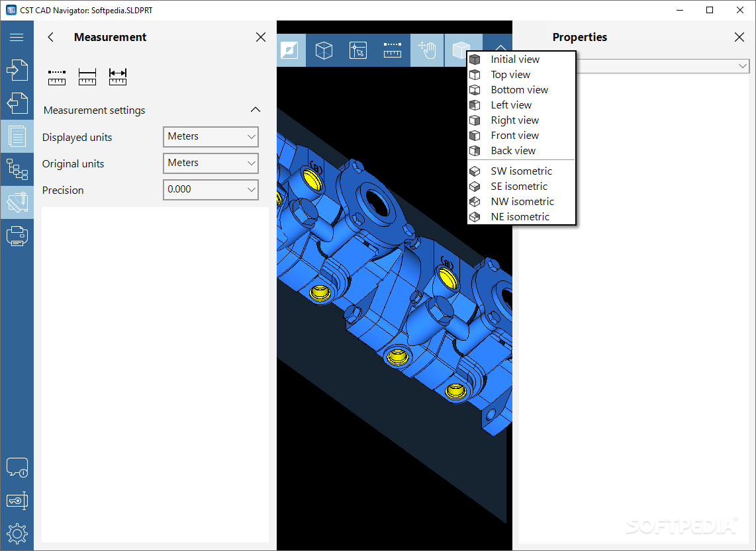Screen dimensions: 756x551
Task: Click the wireframe cube toolbar icon
Action: [x=324, y=50]
